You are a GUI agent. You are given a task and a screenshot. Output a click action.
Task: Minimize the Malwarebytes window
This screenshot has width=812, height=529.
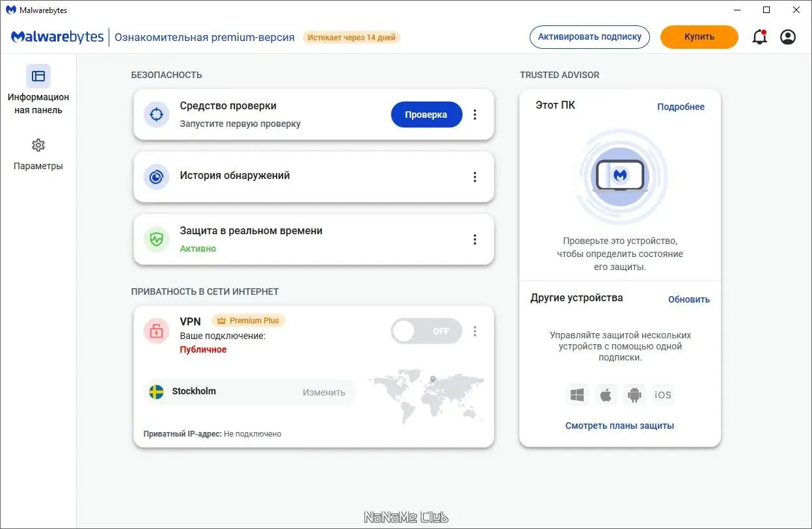pos(737,10)
